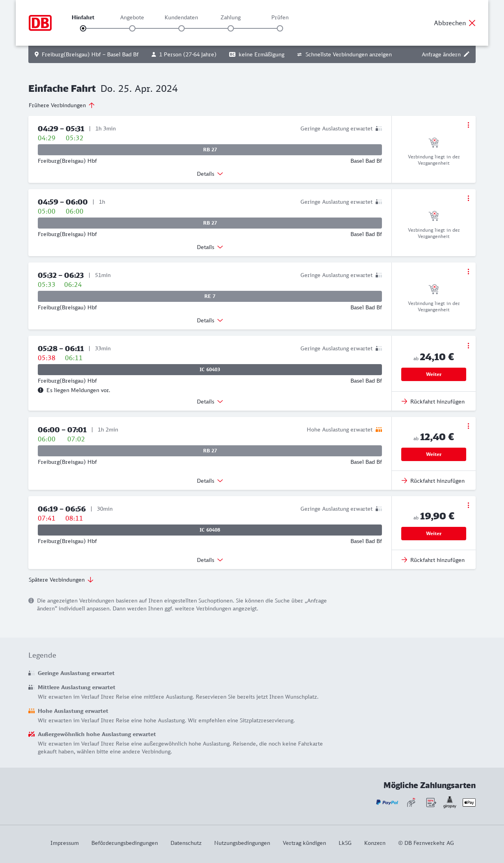Add a return trip to the 06:19 connection
This screenshot has width=504, height=863.
coord(433,560)
